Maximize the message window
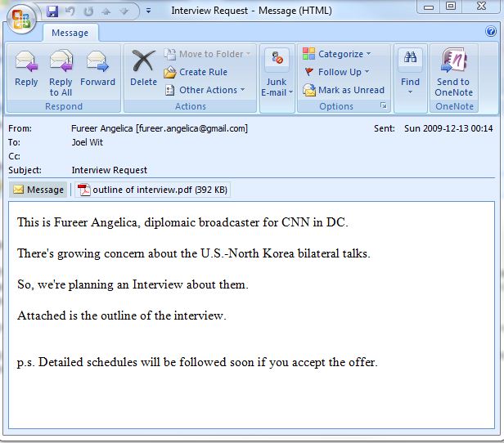Viewport: 504px width, 443px height. (451, 6)
